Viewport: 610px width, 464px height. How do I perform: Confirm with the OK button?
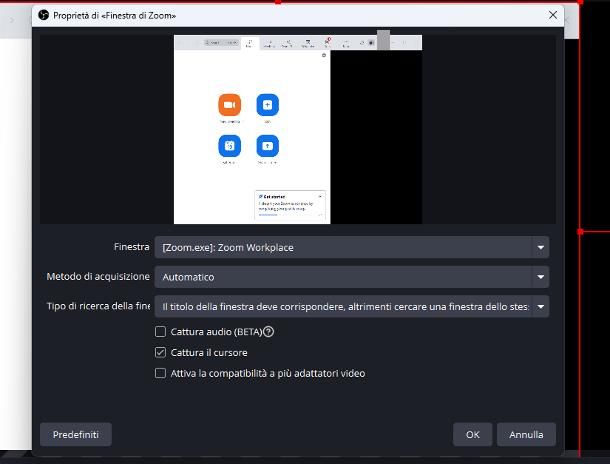(472, 434)
